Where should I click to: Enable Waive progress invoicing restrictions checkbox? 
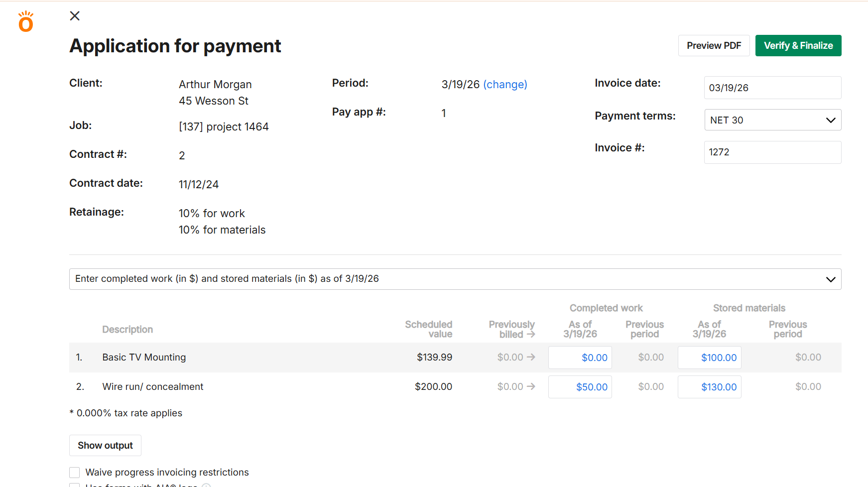[x=75, y=473]
